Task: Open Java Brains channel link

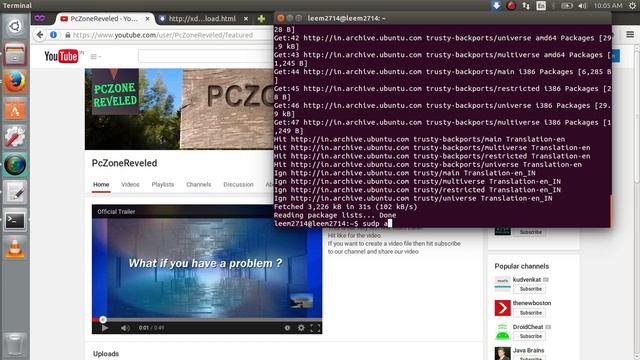Action: (x=529, y=350)
